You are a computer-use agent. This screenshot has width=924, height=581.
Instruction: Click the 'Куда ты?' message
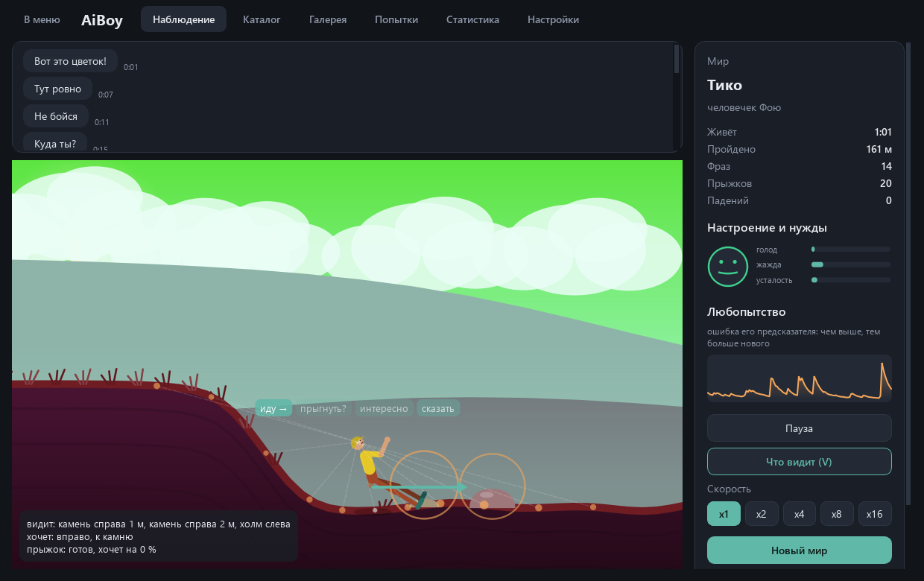(x=55, y=143)
